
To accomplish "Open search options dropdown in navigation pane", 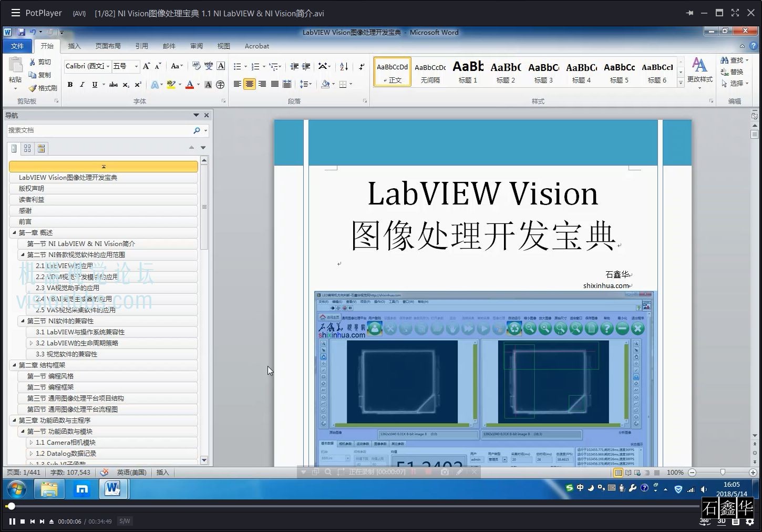I will coord(205,130).
